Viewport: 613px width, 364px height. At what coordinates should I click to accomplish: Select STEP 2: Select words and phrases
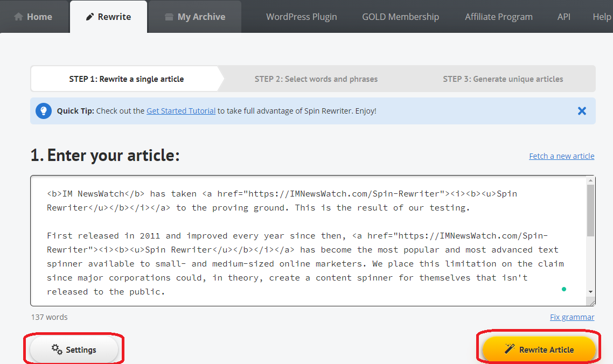pos(316,79)
